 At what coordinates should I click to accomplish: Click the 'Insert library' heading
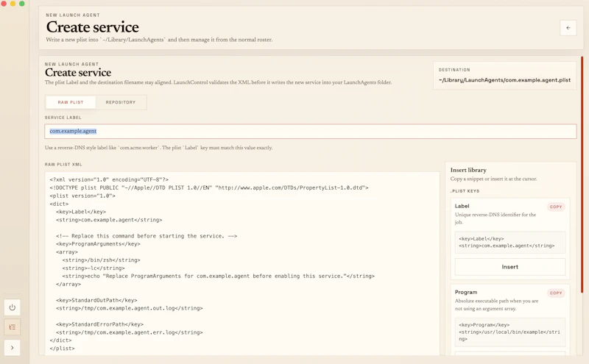[x=468, y=170]
